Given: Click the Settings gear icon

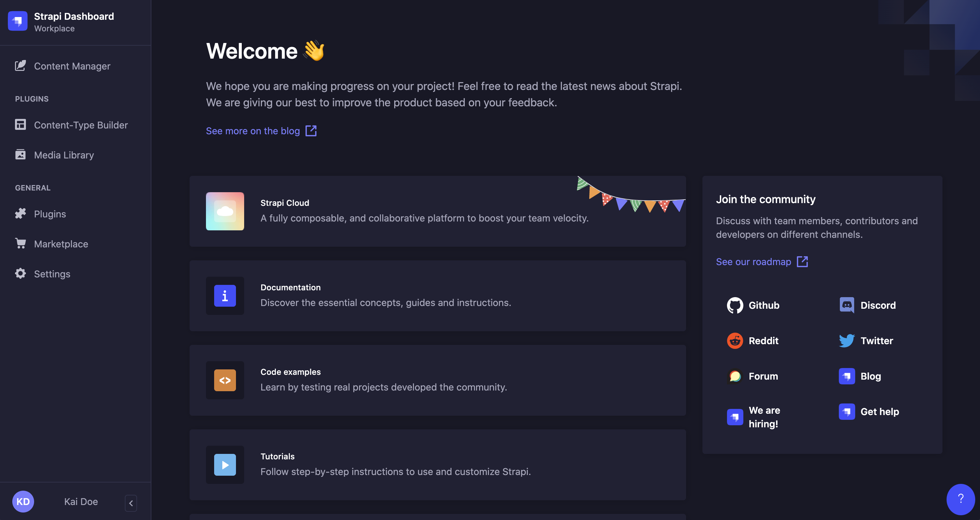Looking at the screenshot, I should pos(20,273).
